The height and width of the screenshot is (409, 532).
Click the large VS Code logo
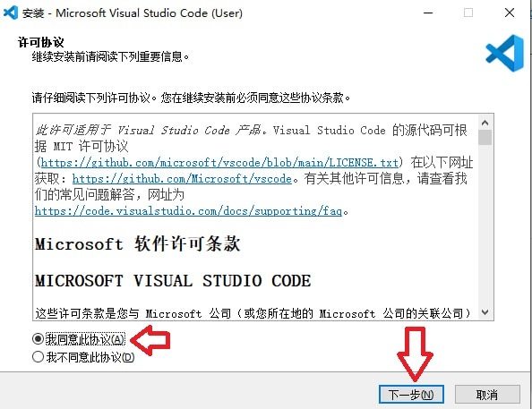(504, 53)
